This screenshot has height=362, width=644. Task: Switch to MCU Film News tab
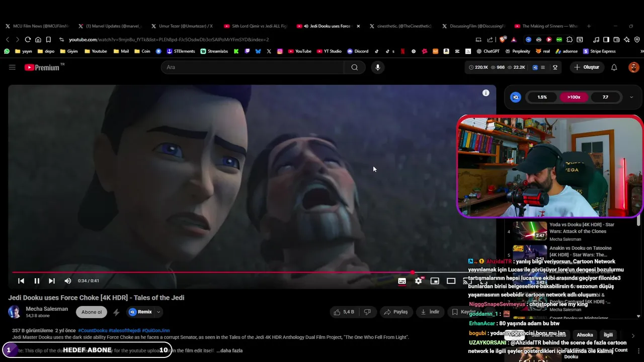point(37,26)
